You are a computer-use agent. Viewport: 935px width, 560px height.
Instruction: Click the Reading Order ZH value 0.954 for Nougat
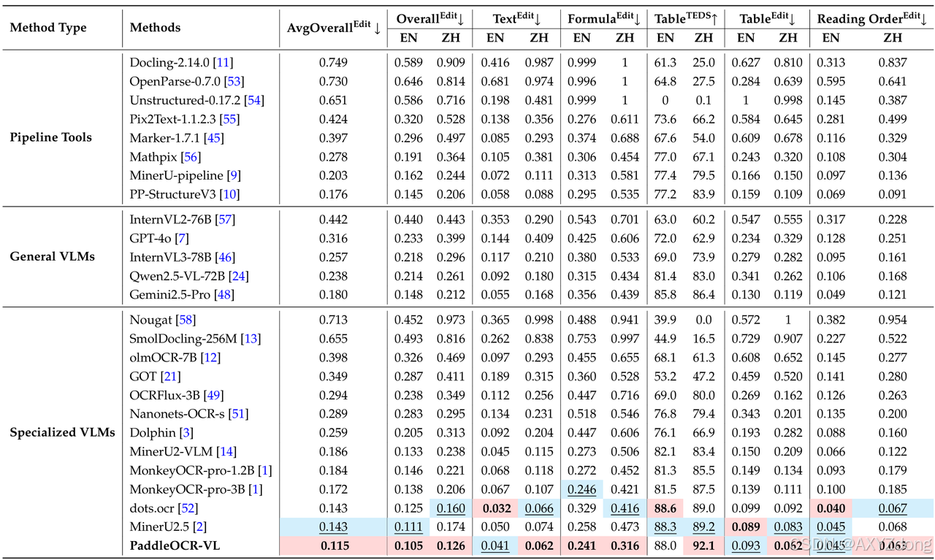(892, 321)
